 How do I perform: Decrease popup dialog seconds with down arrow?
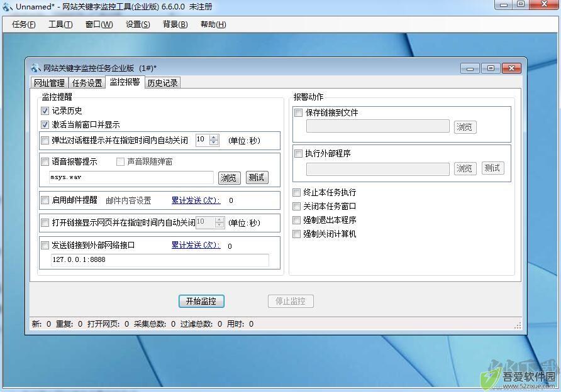click(214, 143)
